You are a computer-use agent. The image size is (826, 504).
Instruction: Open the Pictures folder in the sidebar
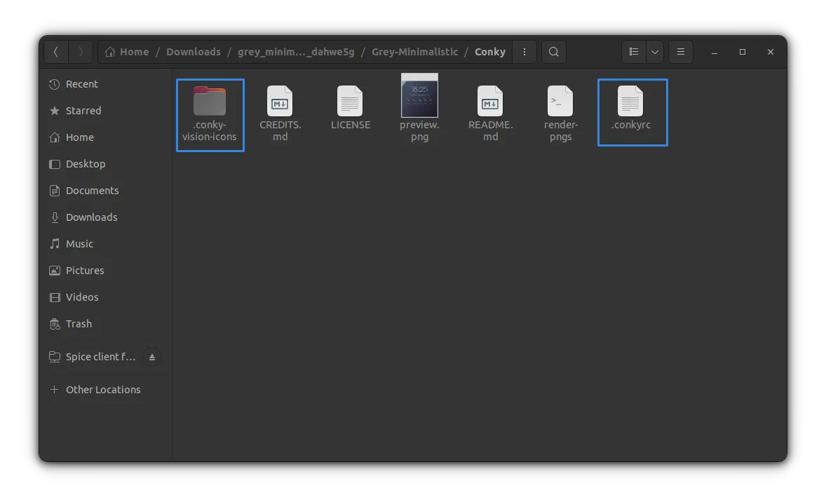coord(84,270)
